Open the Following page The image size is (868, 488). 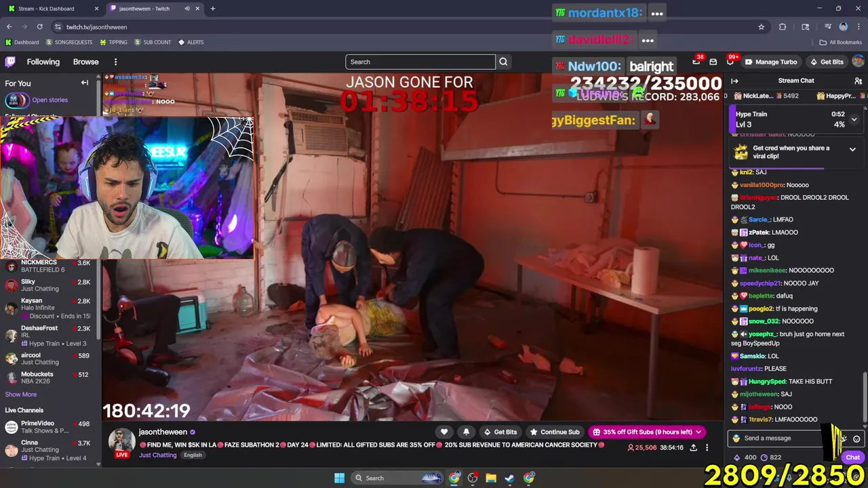(43, 62)
